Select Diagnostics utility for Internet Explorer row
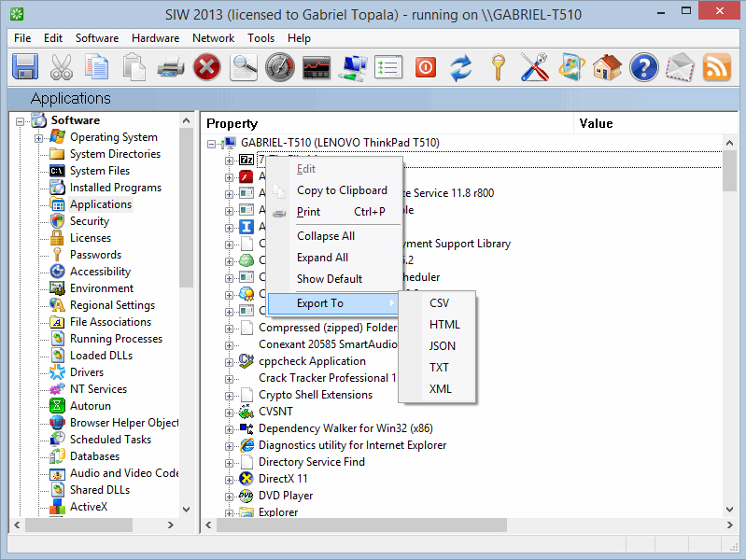Screen dimensions: 746x560 pyautogui.click(x=352, y=445)
